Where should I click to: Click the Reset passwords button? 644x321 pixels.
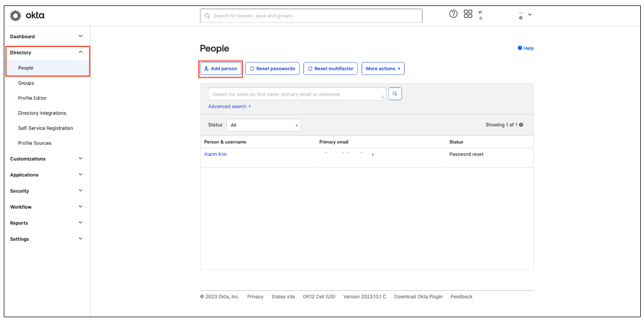coord(272,69)
